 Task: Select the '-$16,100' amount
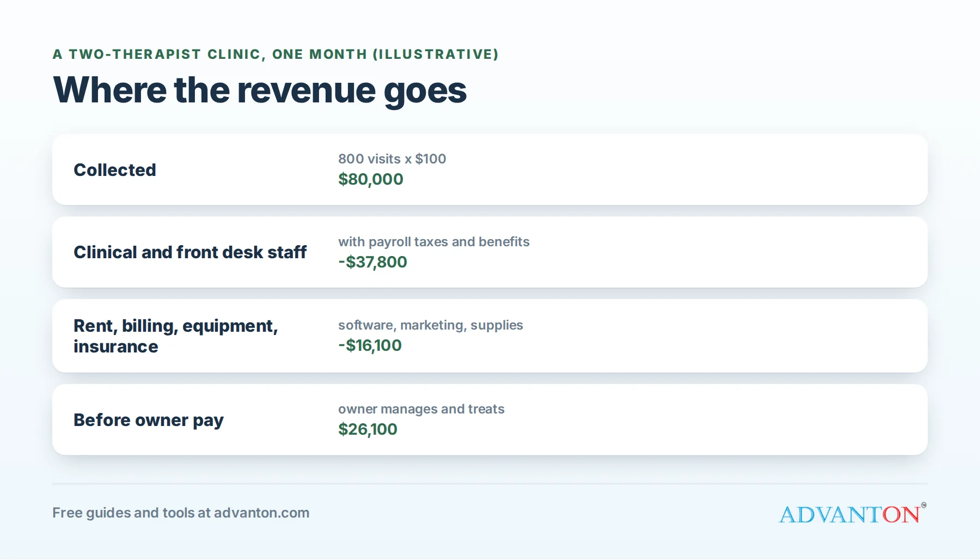click(370, 345)
